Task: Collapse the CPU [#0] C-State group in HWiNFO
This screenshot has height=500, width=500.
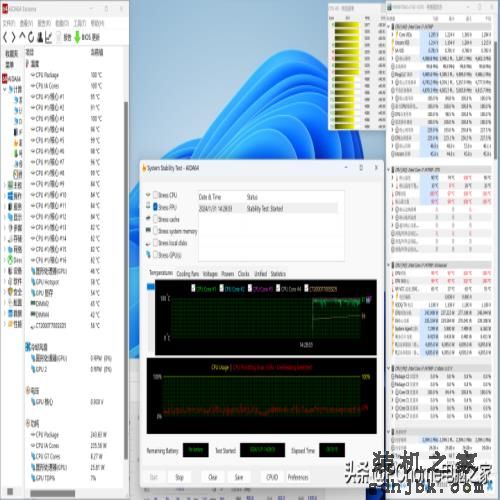Action: [389, 368]
